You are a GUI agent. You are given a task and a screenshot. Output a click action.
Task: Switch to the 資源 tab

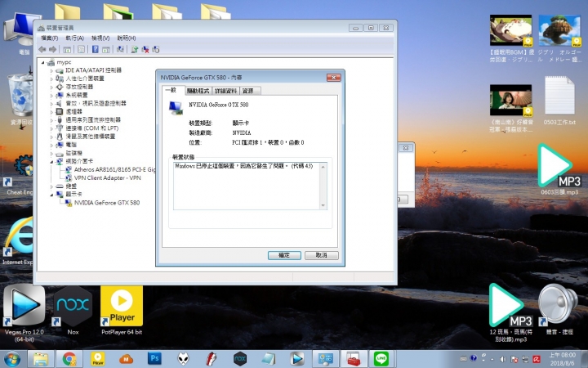click(248, 91)
